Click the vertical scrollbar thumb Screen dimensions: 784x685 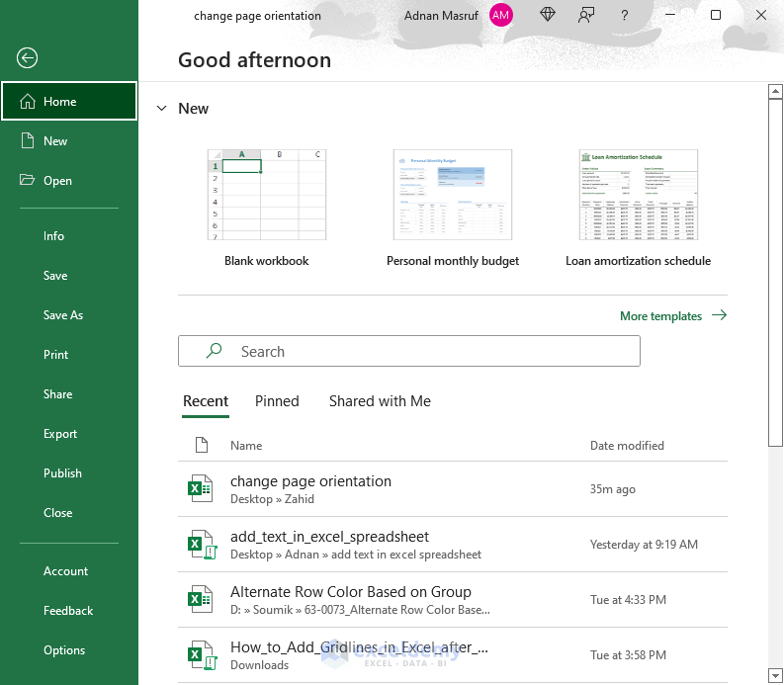coord(775,273)
